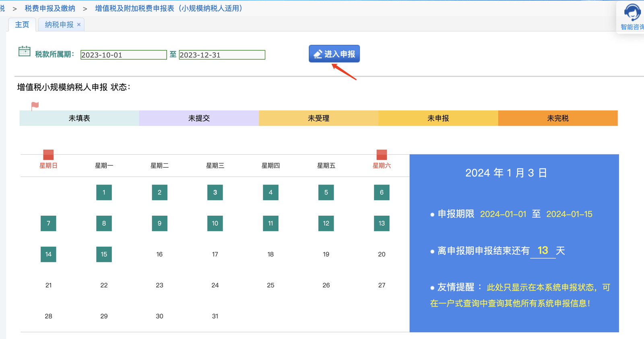Click the red flag status marker

[35, 106]
